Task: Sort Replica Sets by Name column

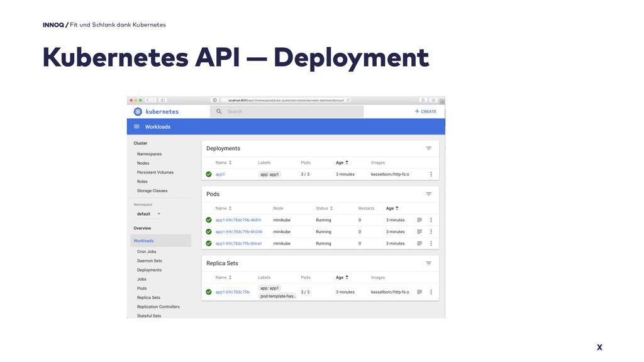Action: [x=223, y=278]
